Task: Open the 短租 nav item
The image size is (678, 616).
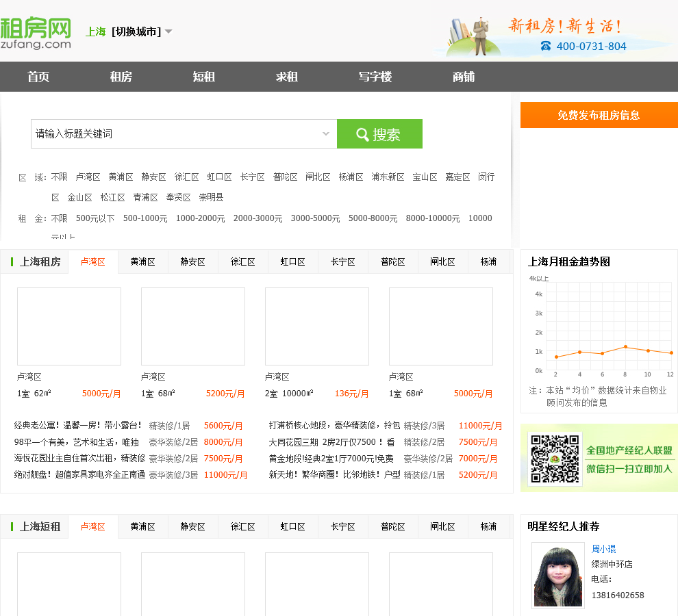Action: tap(204, 77)
